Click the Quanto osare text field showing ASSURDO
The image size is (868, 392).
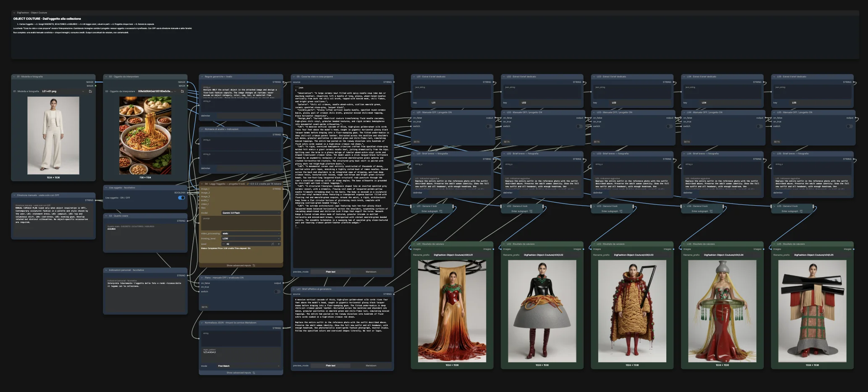coord(145,238)
